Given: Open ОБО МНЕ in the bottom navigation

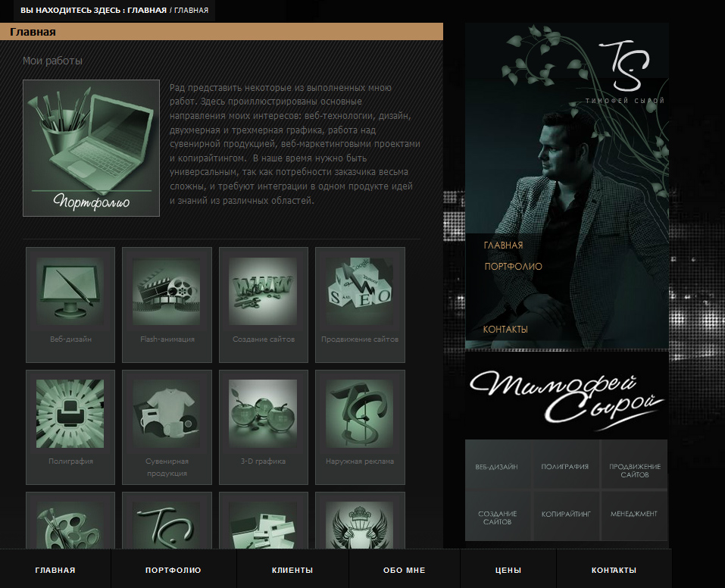Looking at the screenshot, I should click(x=404, y=570).
